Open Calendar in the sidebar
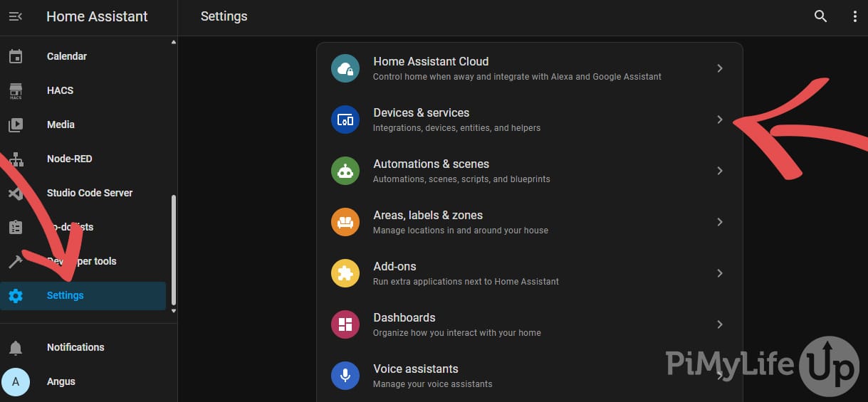The width and height of the screenshot is (868, 402). click(x=67, y=56)
